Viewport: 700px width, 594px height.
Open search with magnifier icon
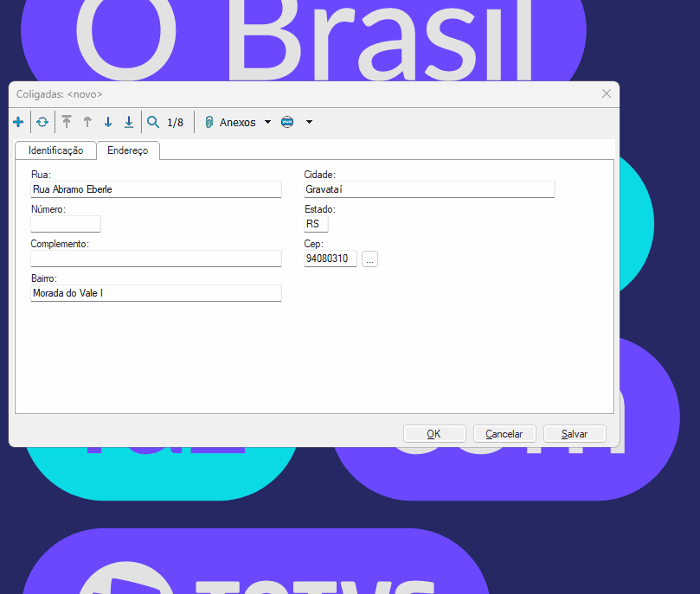click(x=153, y=122)
